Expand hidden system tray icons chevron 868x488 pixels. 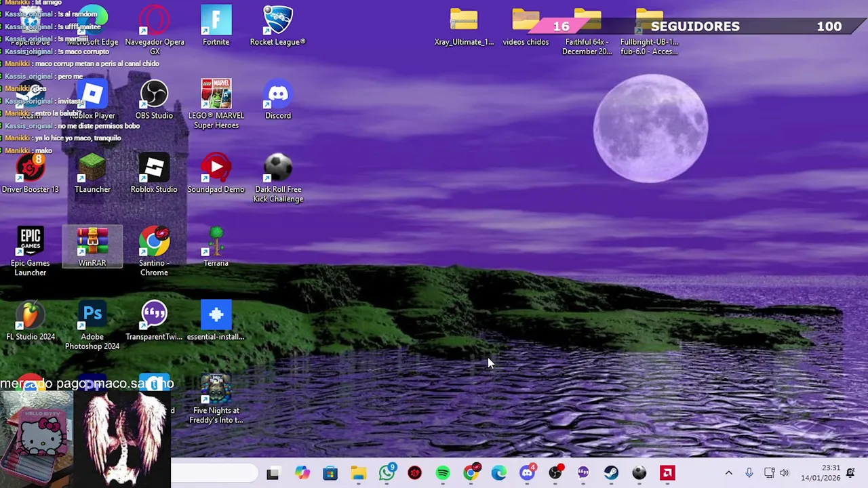point(729,473)
